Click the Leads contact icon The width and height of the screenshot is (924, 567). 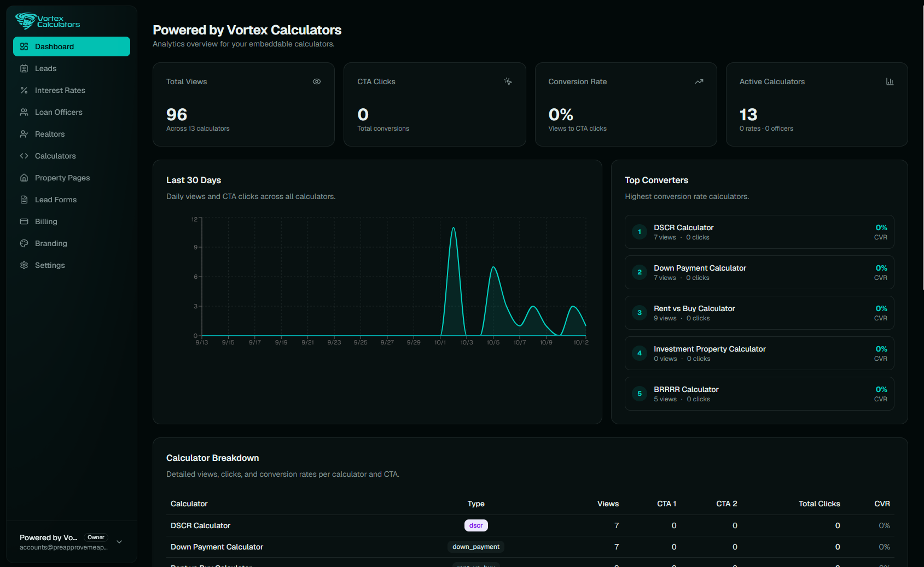[x=24, y=68]
